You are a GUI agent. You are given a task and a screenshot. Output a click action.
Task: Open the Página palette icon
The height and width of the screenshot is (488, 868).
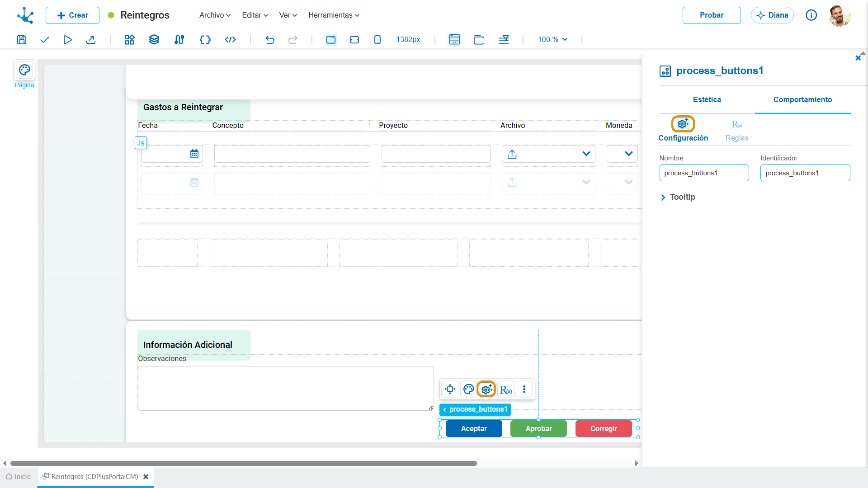24,70
